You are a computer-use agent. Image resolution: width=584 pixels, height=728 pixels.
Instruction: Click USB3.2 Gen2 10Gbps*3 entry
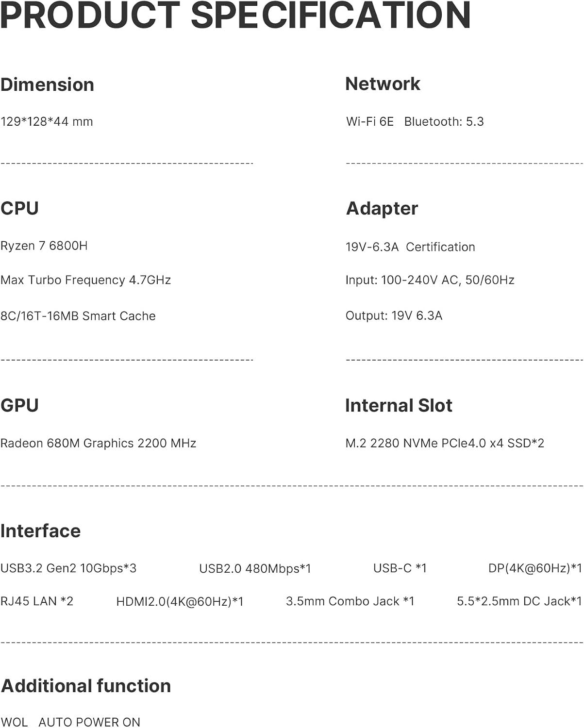coord(68,568)
